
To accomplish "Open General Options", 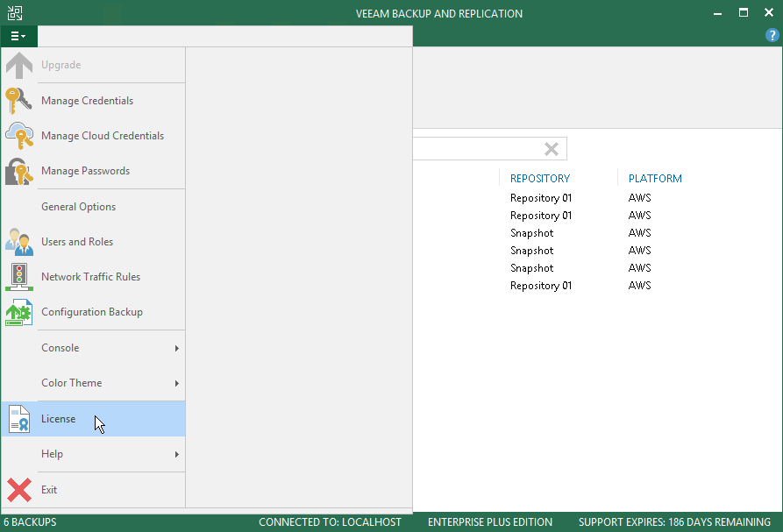I will [x=93, y=207].
